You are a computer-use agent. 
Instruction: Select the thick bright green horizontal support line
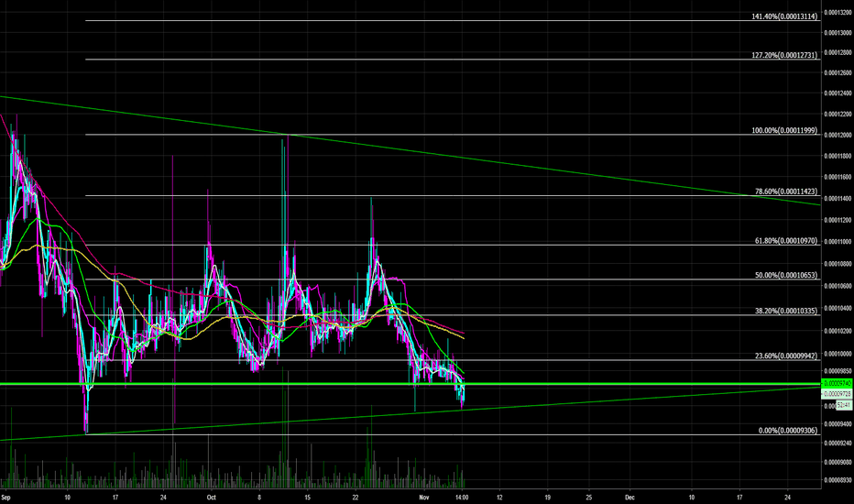point(411,384)
